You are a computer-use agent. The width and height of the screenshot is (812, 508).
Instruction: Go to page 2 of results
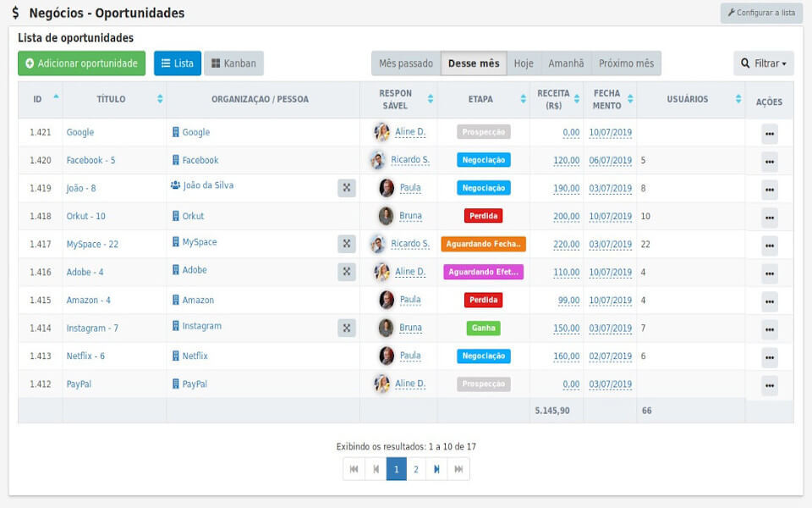tap(416, 469)
